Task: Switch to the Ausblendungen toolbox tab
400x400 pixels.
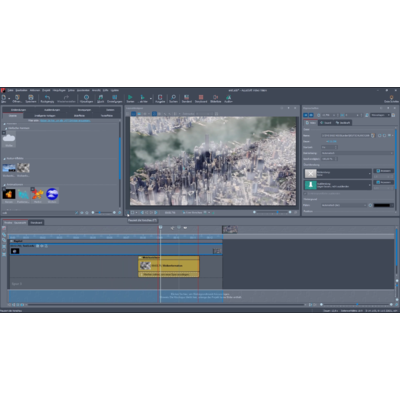Action: coord(52,110)
